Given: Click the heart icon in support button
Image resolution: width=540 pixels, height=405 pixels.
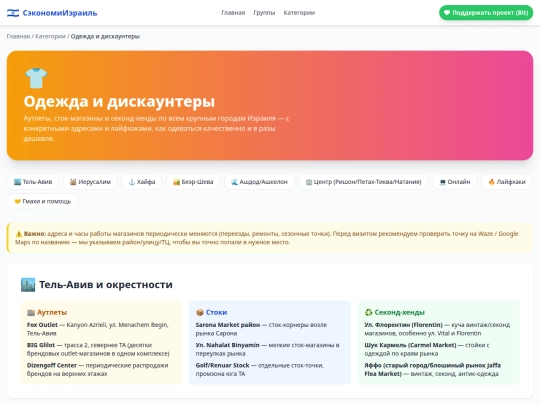Looking at the screenshot, I should click(x=447, y=13).
